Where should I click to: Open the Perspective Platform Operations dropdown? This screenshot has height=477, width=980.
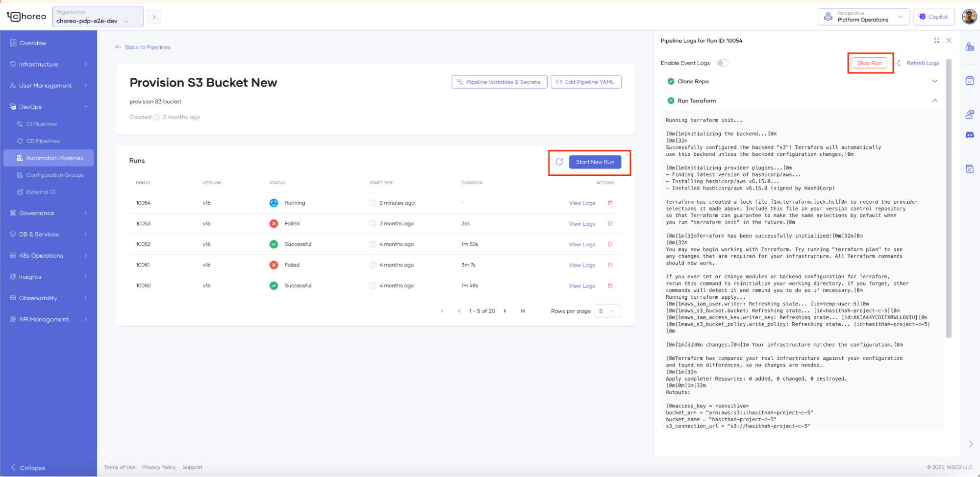point(863,17)
